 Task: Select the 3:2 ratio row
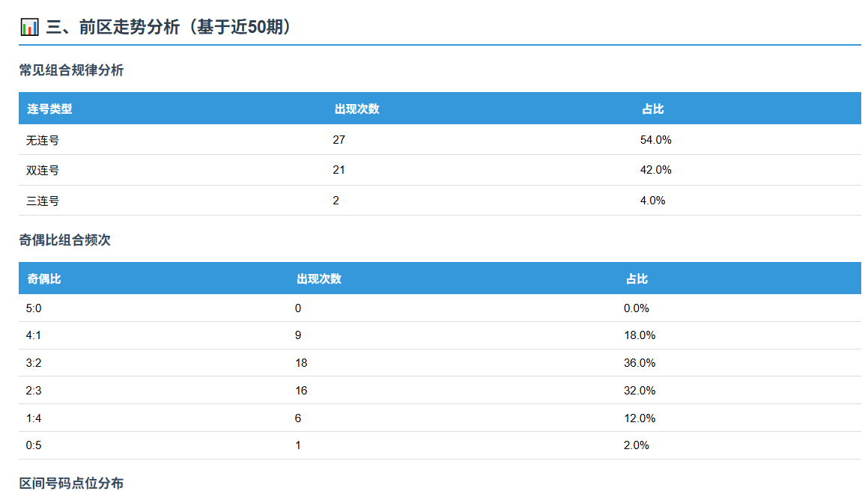click(34, 363)
